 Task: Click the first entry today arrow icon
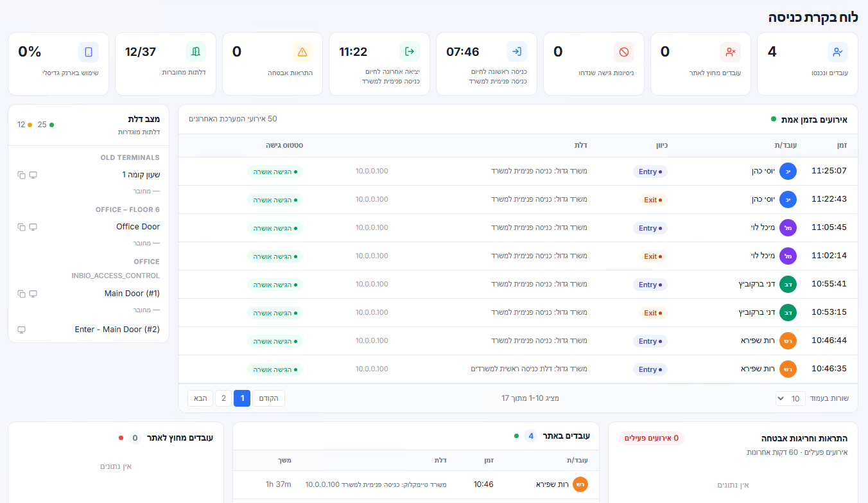pyautogui.click(x=517, y=52)
